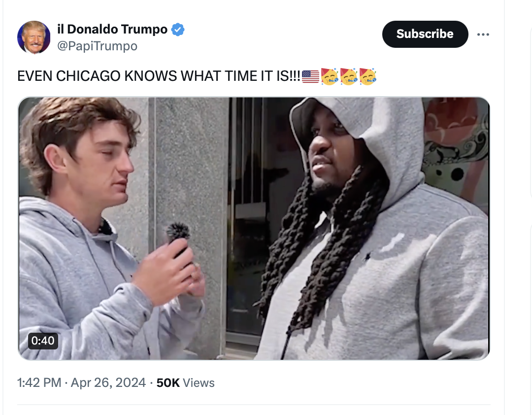Click the Views label
The image size is (532, 415).
click(199, 383)
